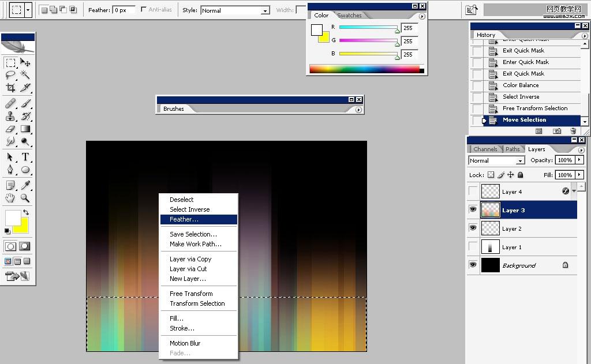Pick the Lasso tool

pos(10,75)
